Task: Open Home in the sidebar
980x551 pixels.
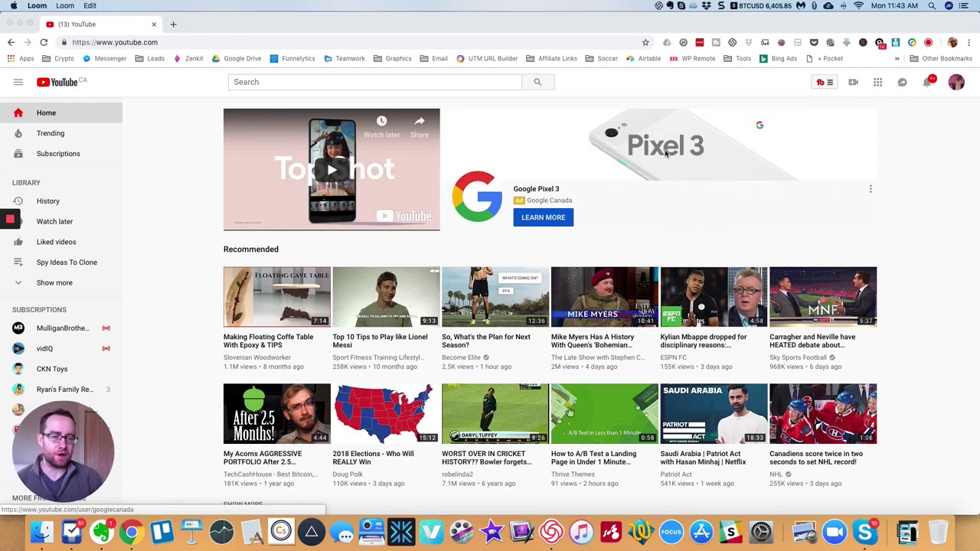Action: 61,112
